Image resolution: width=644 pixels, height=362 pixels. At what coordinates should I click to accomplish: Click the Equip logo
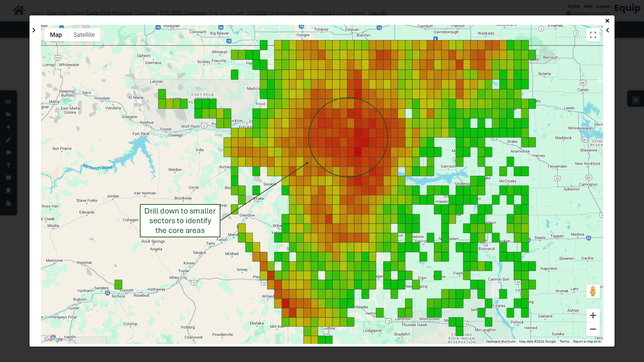coord(627,8)
